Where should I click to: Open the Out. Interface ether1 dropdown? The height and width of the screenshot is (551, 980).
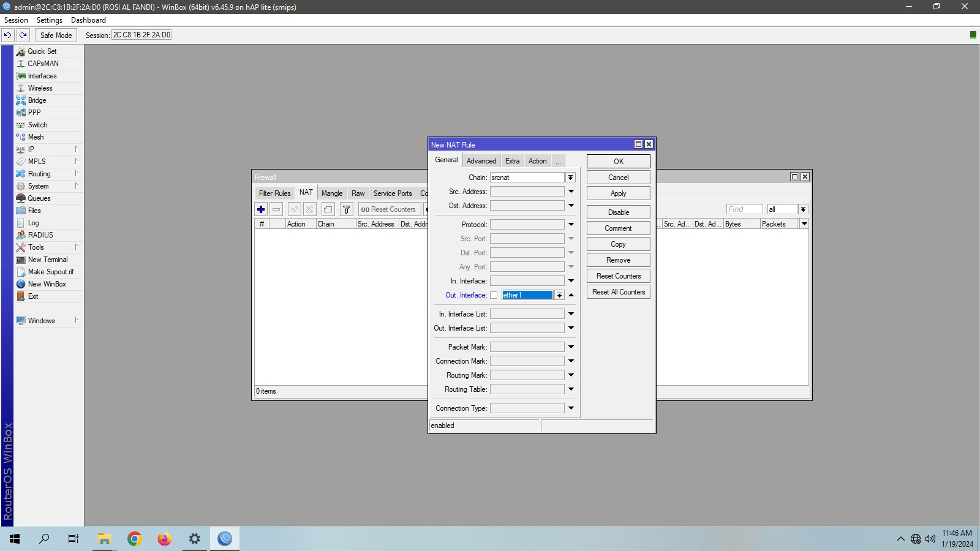(x=559, y=295)
